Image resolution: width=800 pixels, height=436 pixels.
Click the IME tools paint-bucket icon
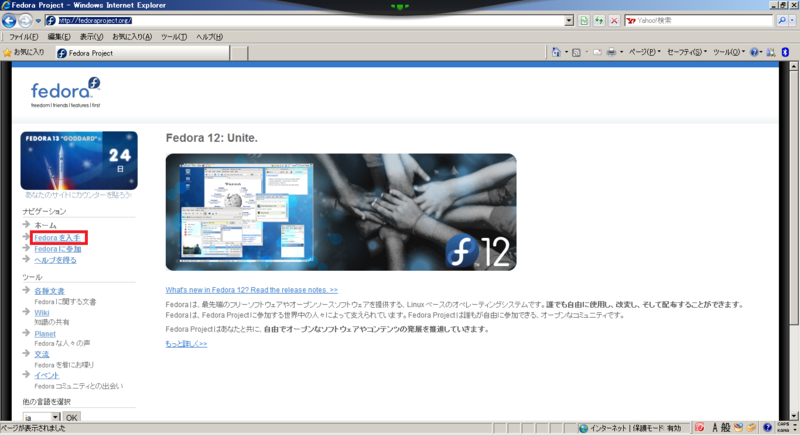pyautogui.click(x=738, y=427)
